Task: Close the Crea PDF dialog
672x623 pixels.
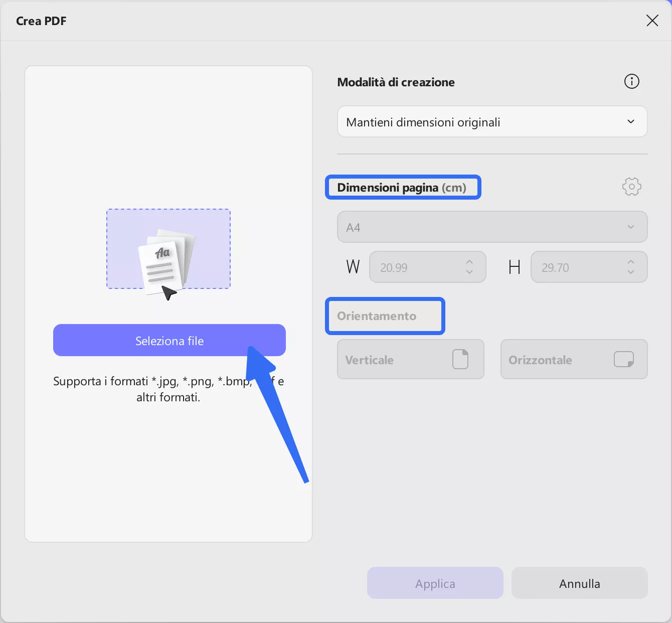Action: point(652,21)
